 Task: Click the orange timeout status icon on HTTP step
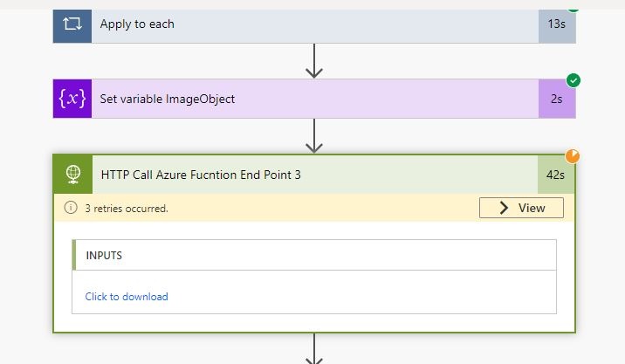[573, 156]
